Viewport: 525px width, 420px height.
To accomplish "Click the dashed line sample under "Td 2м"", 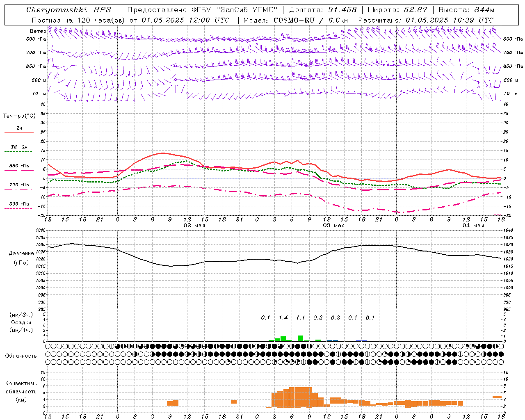I will click(18, 151).
